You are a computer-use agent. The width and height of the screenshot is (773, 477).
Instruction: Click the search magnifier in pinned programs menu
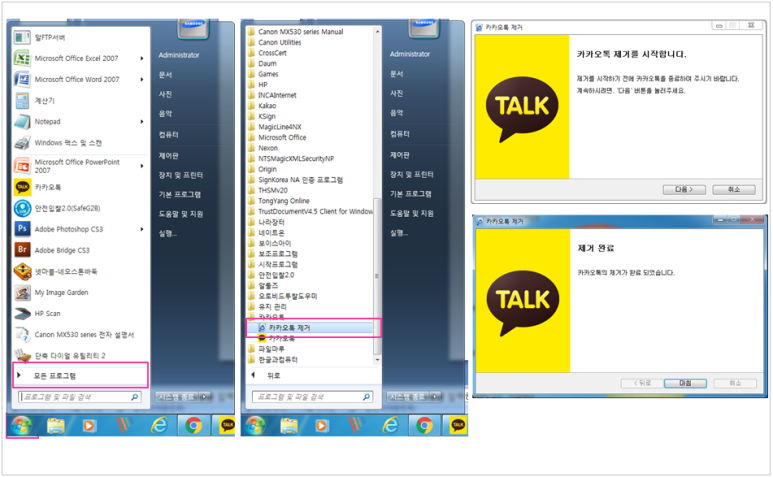point(134,397)
